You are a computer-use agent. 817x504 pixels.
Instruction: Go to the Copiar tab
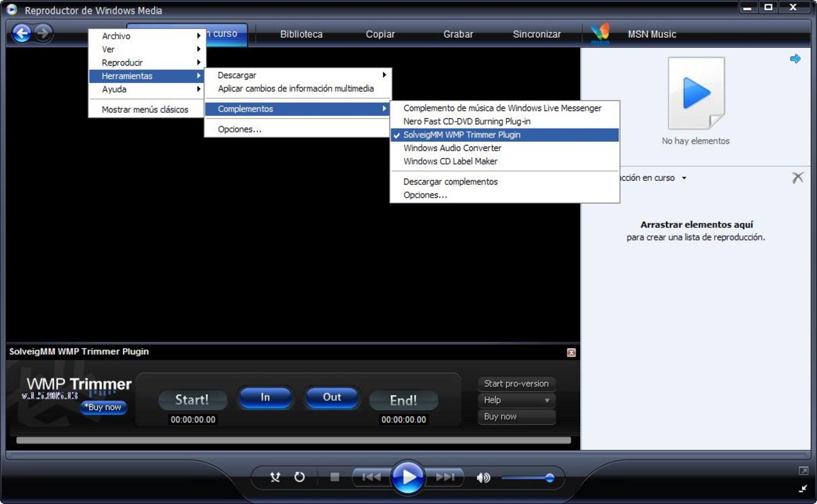point(380,34)
